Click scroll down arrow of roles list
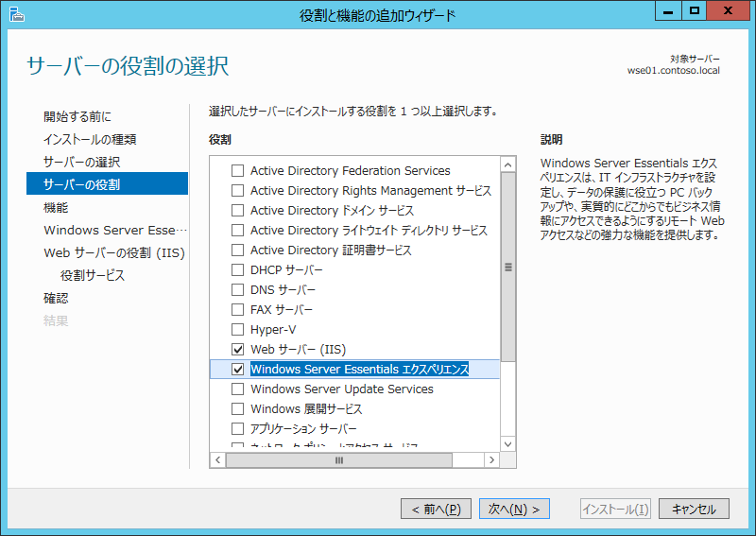This screenshot has height=536, width=756. pos(507,444)
